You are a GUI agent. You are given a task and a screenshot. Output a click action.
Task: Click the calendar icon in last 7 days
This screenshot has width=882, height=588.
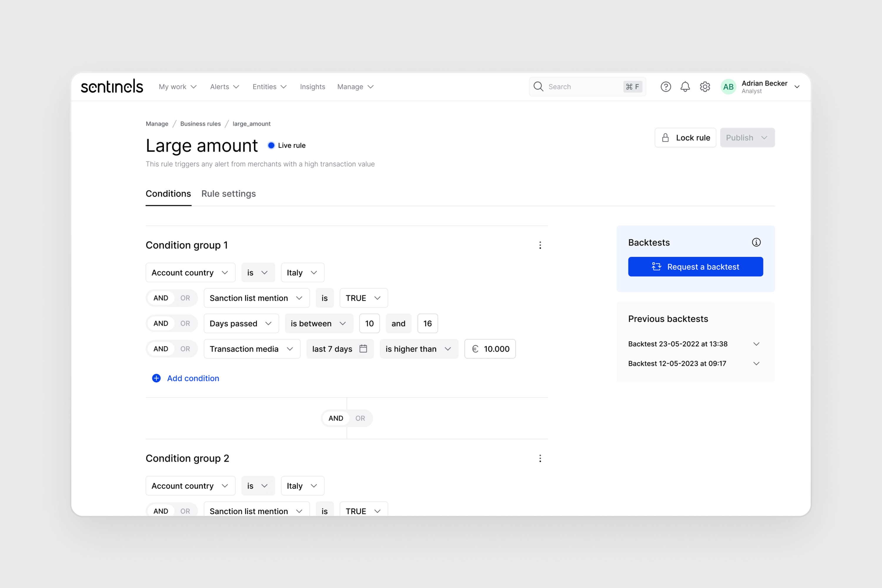[x=363, y=349]
